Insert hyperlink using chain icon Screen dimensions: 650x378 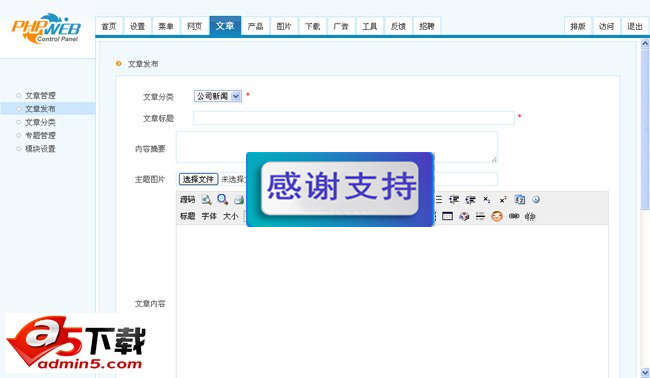[514, 216]
